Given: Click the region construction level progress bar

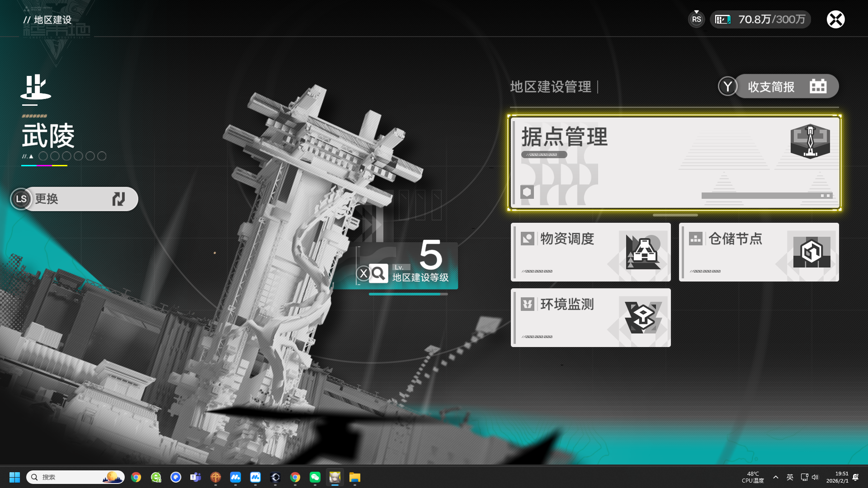Looking at the screenshot, I should (x=408, y=294).
